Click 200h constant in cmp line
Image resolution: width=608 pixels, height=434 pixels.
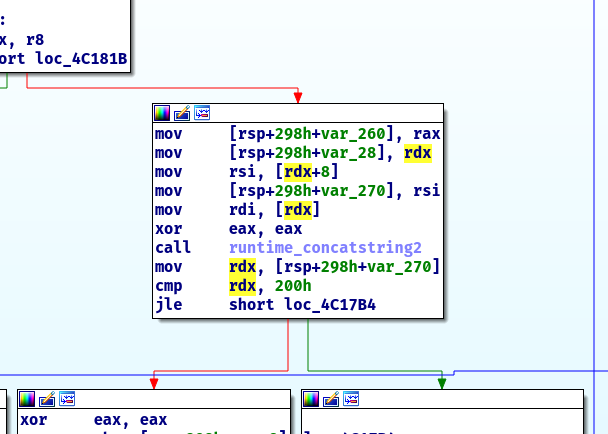click(x=293, y=286)
